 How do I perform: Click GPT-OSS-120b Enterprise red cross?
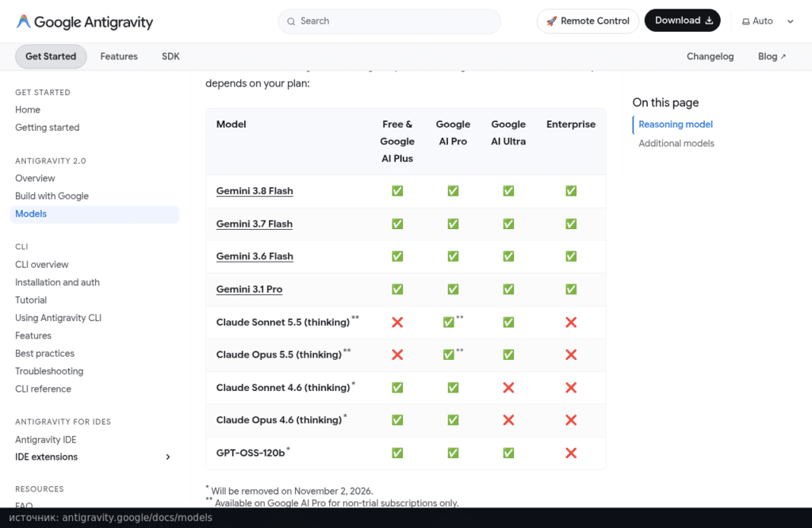point(571,453)
